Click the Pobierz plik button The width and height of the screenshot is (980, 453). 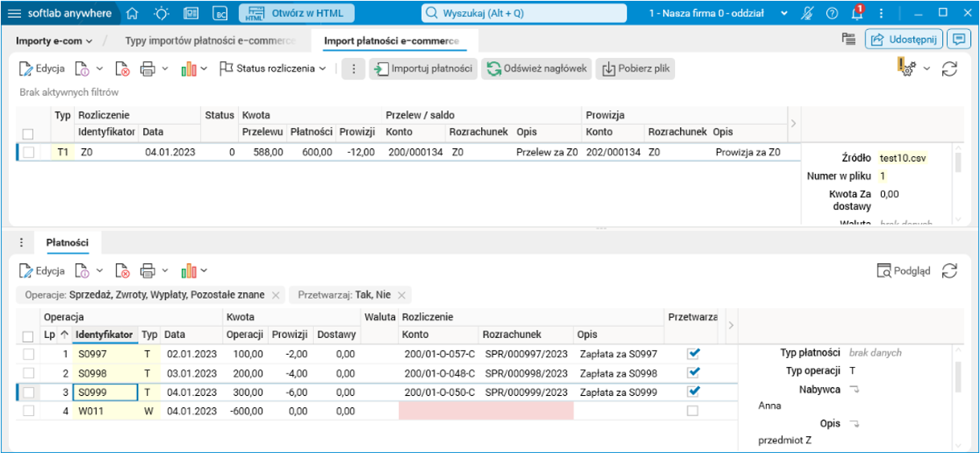pos(636,69)
